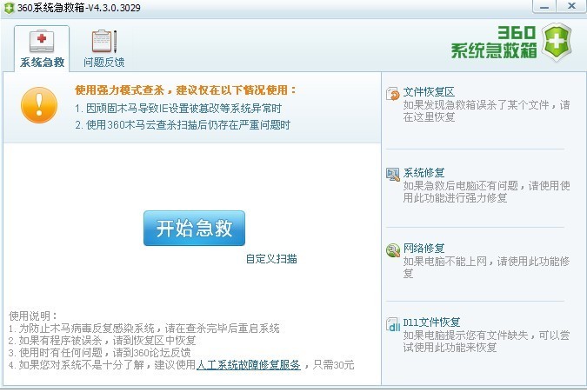Viewport: 587px width, 392px height.
Task: Click title text 360系统急救箱-V4.3.0.3029
Action: click(x=79, y=8)
